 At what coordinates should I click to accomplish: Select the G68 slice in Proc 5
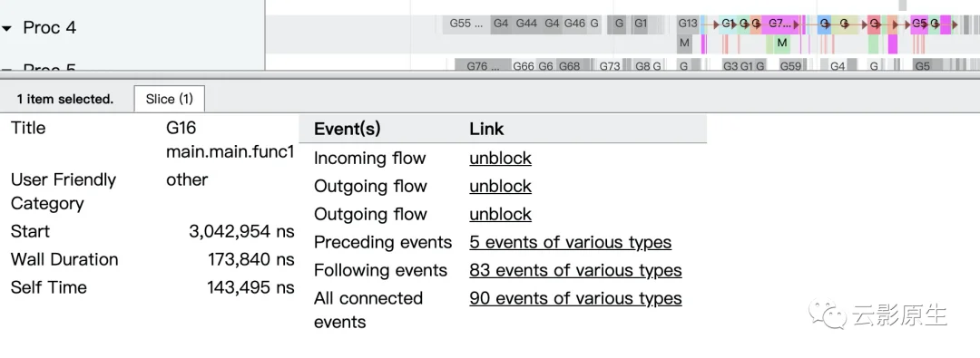point(569,65)
